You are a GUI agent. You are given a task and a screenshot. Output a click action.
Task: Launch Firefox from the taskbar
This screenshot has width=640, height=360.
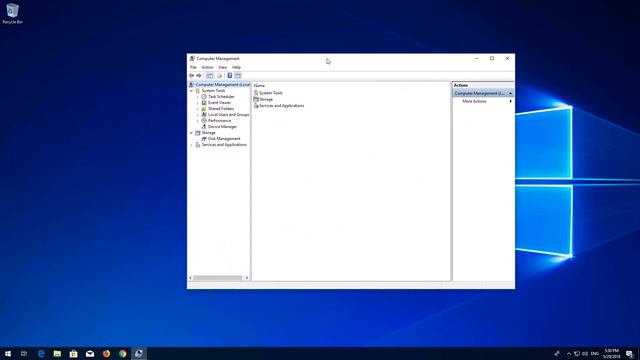pos(106,354)
